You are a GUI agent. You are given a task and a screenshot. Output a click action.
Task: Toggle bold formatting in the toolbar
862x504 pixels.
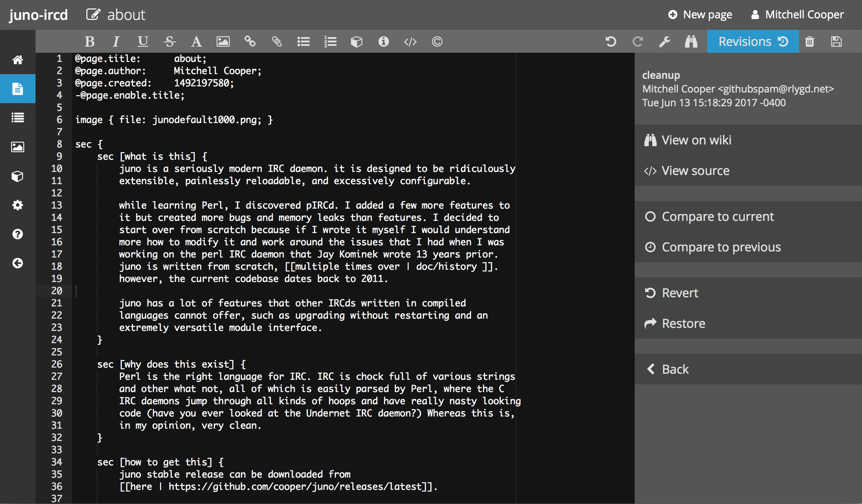[x=90, y=41]
